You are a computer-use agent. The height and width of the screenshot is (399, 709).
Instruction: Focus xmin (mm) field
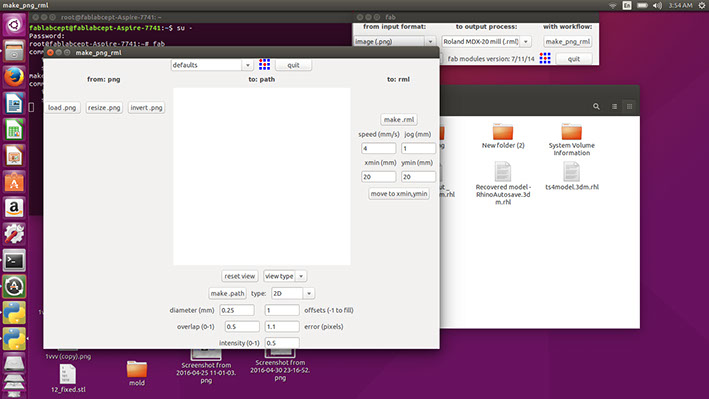point(378,176)
